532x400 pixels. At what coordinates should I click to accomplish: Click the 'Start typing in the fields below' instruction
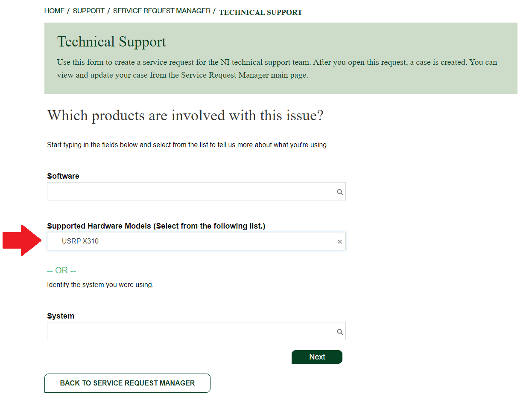click(187, 145)
